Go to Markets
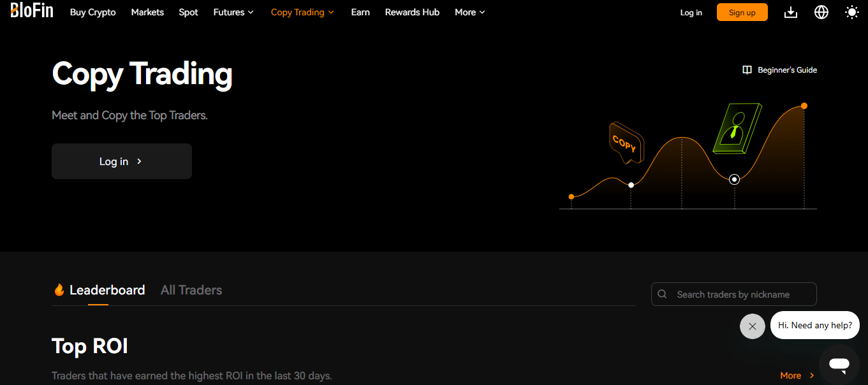The height and width of the screenshot is (385, 868). tap(147, 12)
